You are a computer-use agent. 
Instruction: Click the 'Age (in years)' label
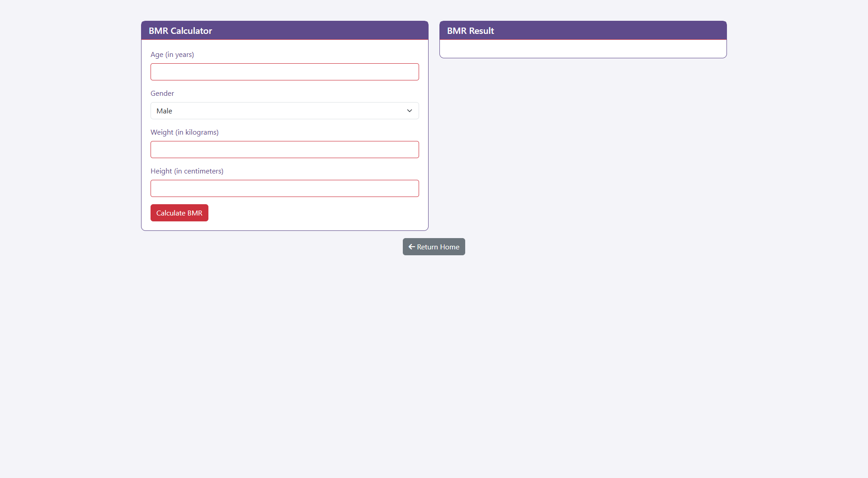[172, 55]
